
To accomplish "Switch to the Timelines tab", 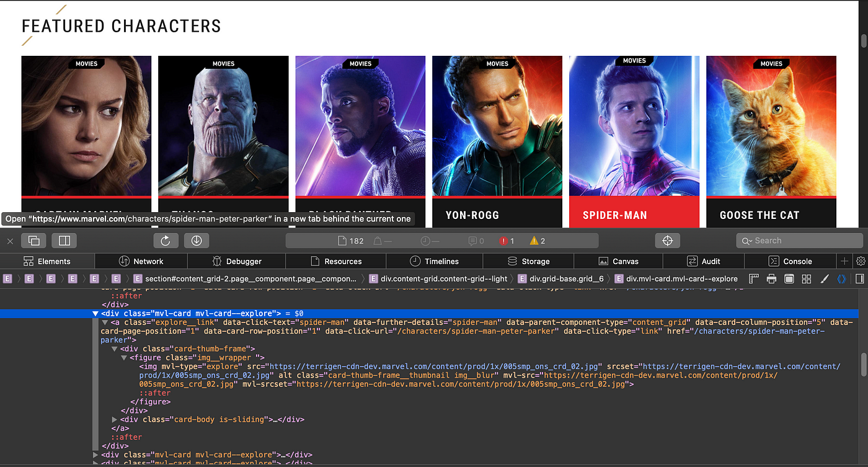I will (434, 261).
